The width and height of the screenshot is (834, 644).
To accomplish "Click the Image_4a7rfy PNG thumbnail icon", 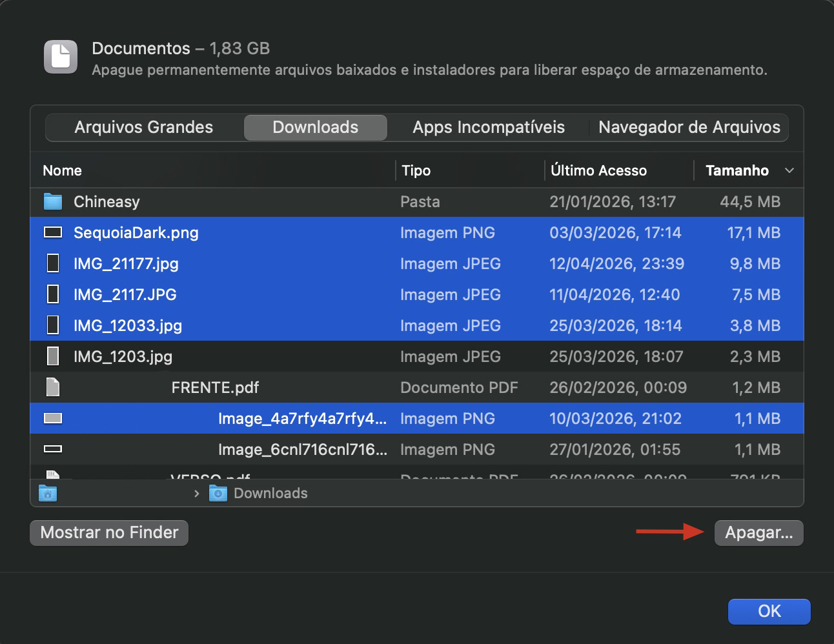I will tap(52, 418).
